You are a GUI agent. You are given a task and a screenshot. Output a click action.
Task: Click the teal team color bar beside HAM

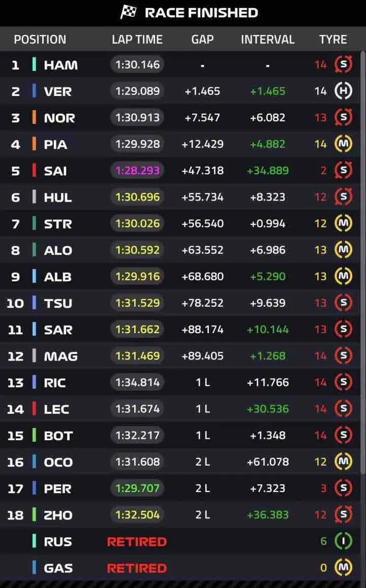(34, 64)
